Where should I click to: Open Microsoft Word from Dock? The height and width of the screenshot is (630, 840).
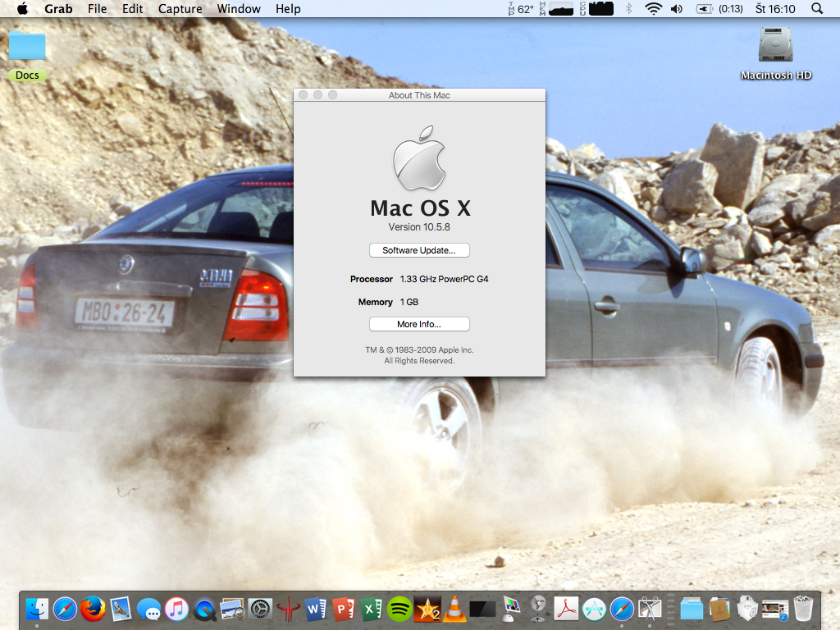(x=316, y=609)
